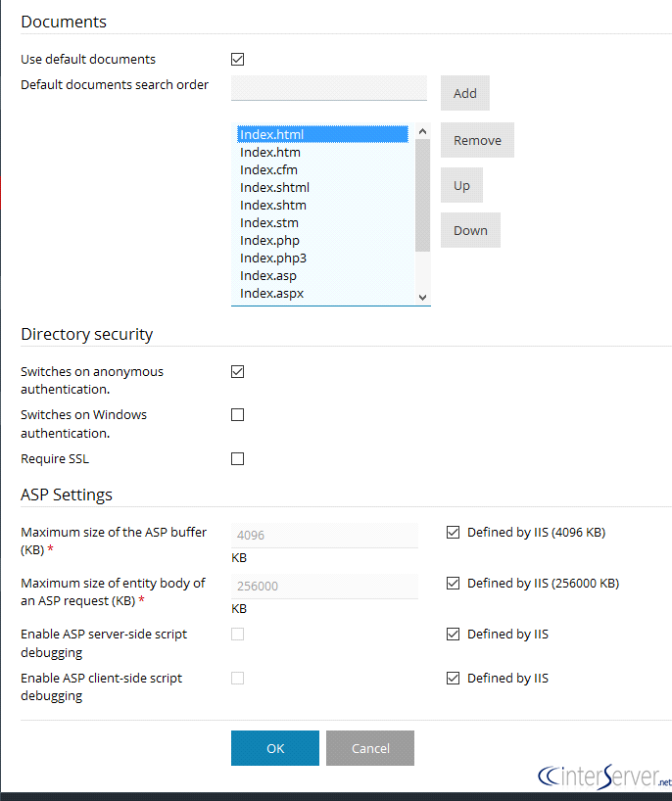Select Index.asp in the document list
Viewport: 672px width, 801px height.
323,275
